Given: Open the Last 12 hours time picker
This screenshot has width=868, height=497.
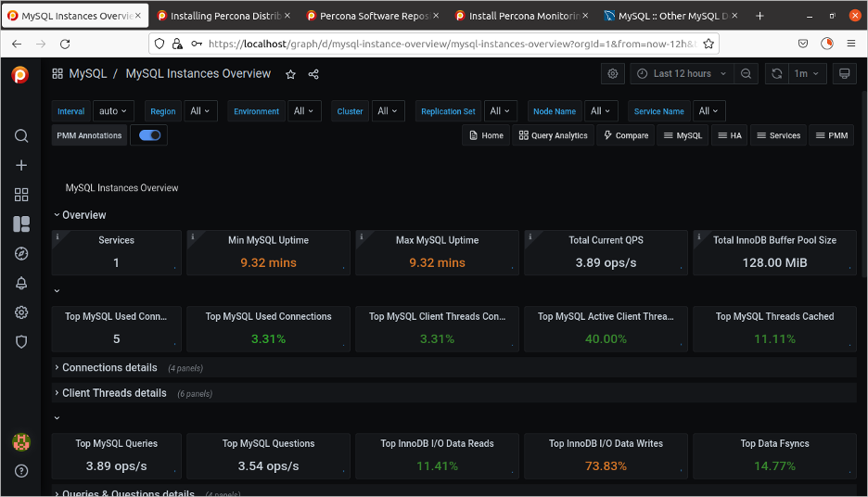Looking at the screenshot, I should pos(682,74).
